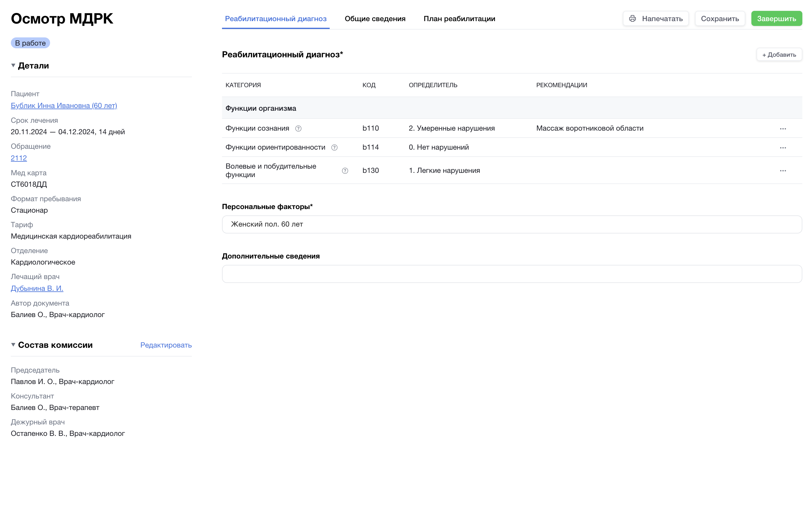The height and width of the screenshot is (511, 812).
Task: Collapse the Детали section triangle
Action: 13,65
